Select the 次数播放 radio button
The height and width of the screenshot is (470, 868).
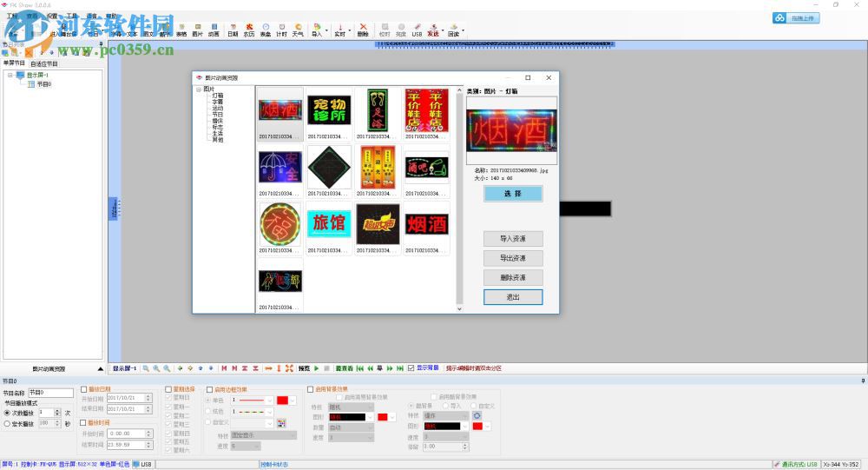pyautogui.click(x=7, y=413)
